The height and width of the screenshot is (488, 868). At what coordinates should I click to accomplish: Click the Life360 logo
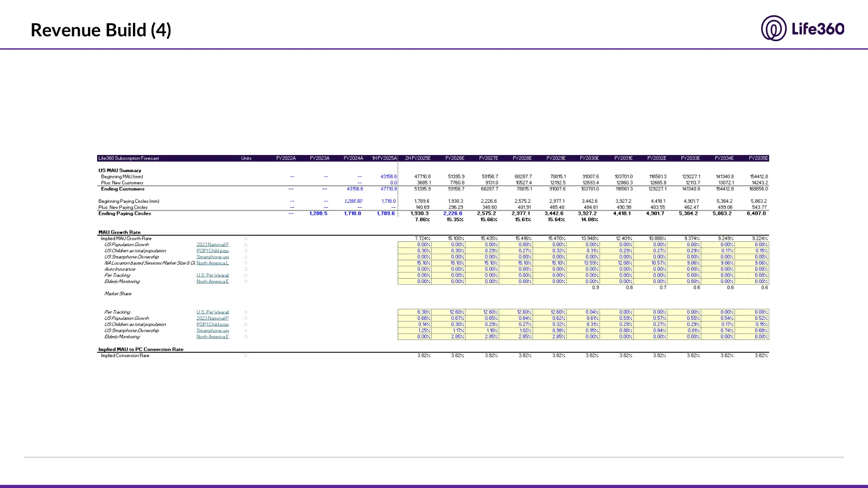pos(802,28)
